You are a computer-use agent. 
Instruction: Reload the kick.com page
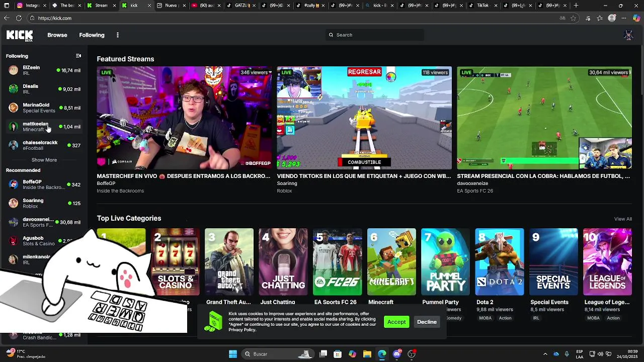coord(19,18)
